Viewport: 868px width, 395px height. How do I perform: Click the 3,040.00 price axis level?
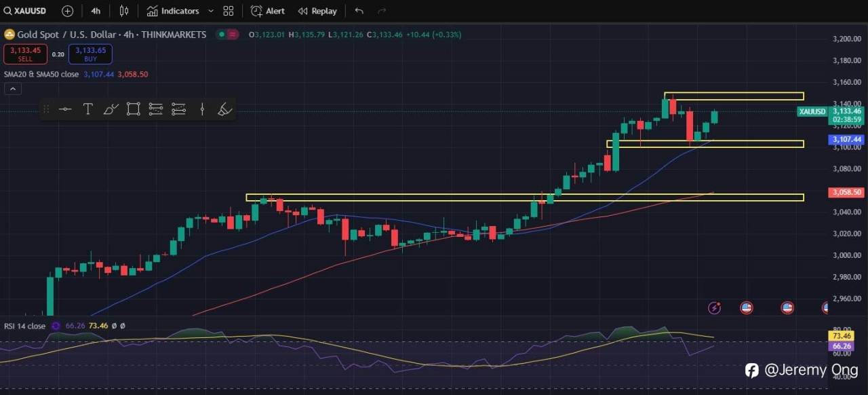(846, 212)
